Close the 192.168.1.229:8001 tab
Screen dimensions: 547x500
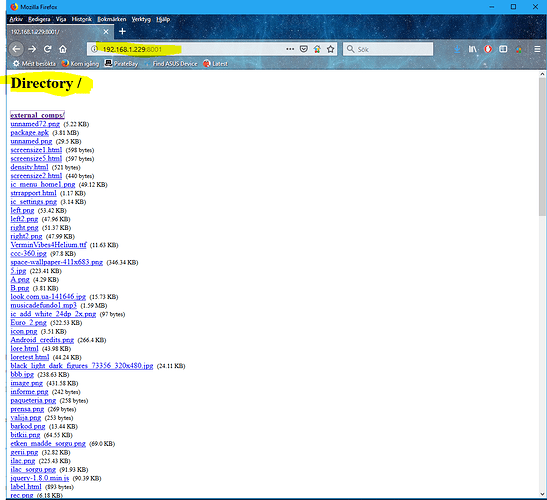tap(106, 32)
